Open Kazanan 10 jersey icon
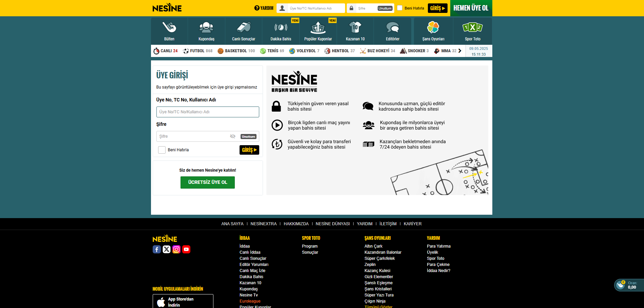This screenshot has height=308, width=644. point(355,27)
